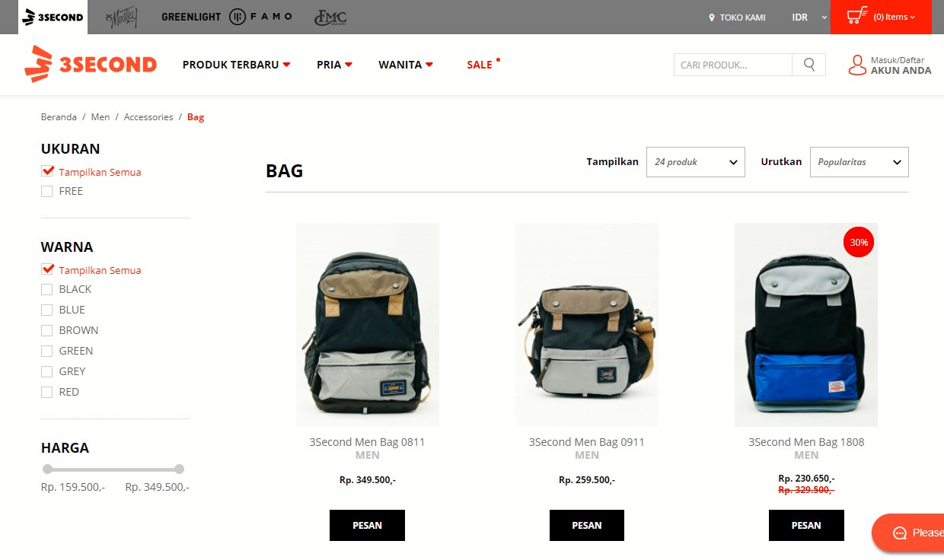Viewport: 944px width, 560px height.
Task: Order Bag 0911 with Pesan button
Action: (x=587, y=526)
